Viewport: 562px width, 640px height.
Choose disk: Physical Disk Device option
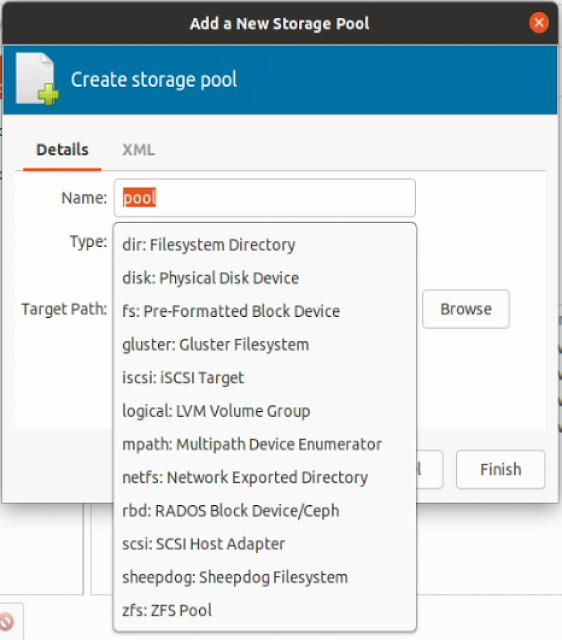264,278
